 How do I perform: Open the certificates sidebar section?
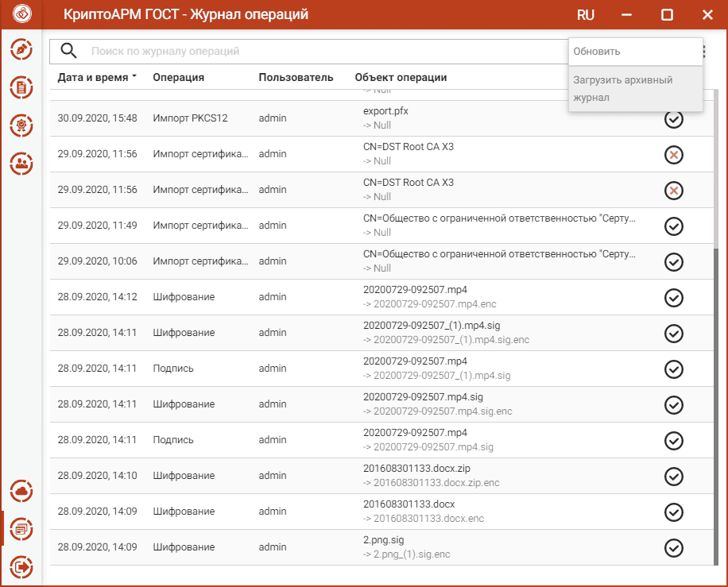click(21, 126)
